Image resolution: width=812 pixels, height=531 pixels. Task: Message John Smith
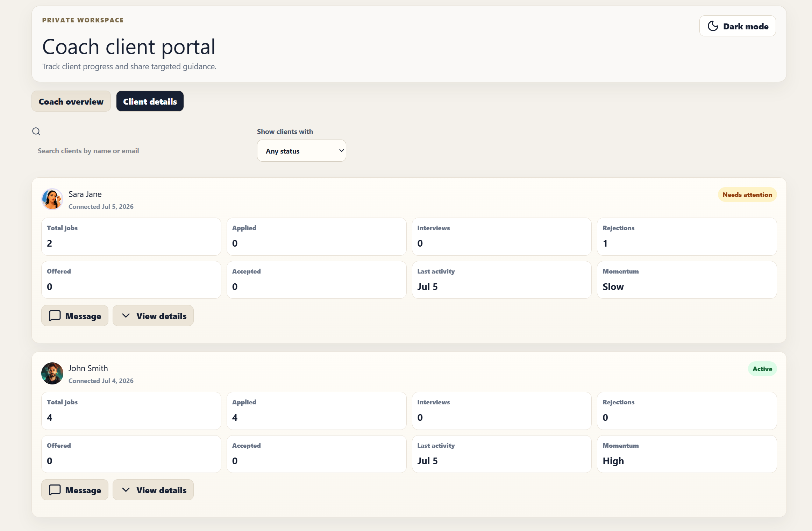click(75, 490)
